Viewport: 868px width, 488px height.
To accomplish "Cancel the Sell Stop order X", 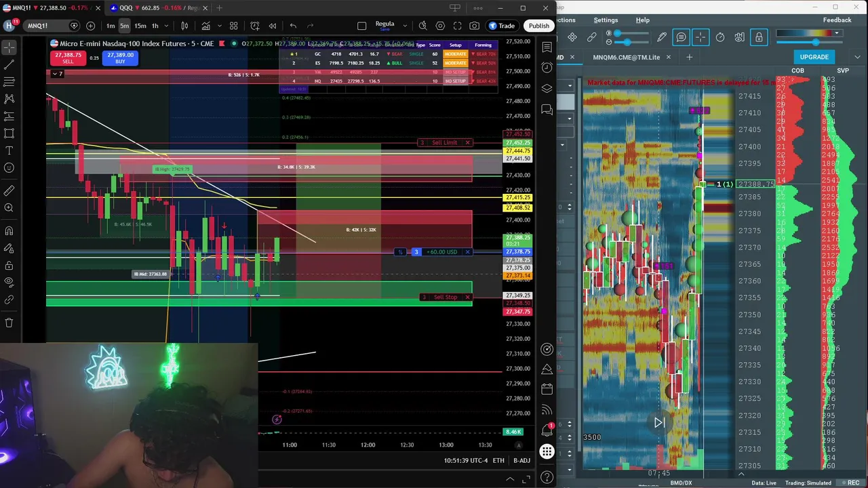I will coord(467,297).
